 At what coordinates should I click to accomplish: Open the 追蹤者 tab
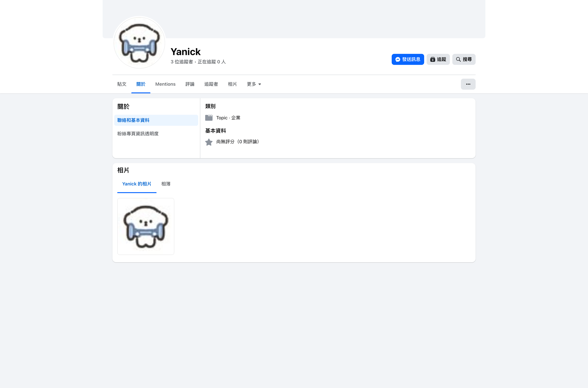coord(211,84)
